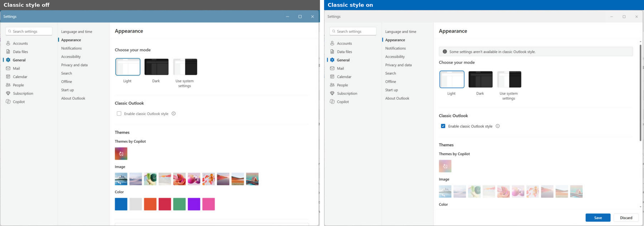This screenshot has width=644, height=226.
Task: Select the mountain lake image theme in classic-off window
Action: click(121, 179)
